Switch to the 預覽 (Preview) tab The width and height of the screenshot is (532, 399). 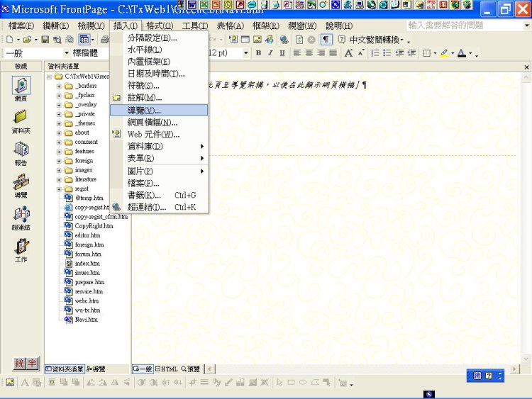(x=192, y=369)
